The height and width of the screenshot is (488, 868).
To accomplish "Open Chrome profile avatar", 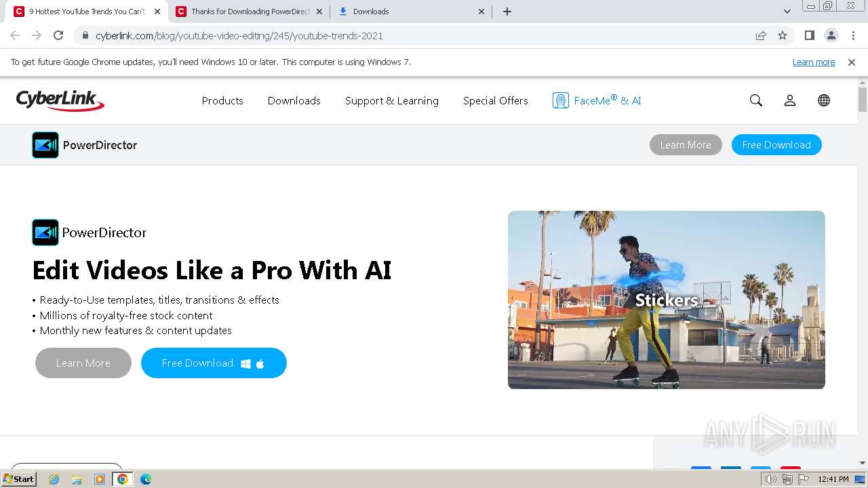I will click(x=831, y=36).
